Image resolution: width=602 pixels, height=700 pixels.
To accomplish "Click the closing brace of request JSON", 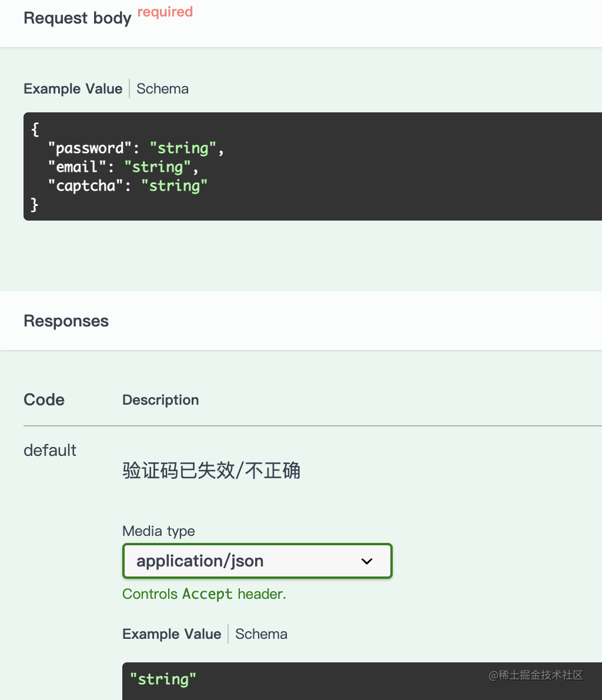I will pos(35,205).
